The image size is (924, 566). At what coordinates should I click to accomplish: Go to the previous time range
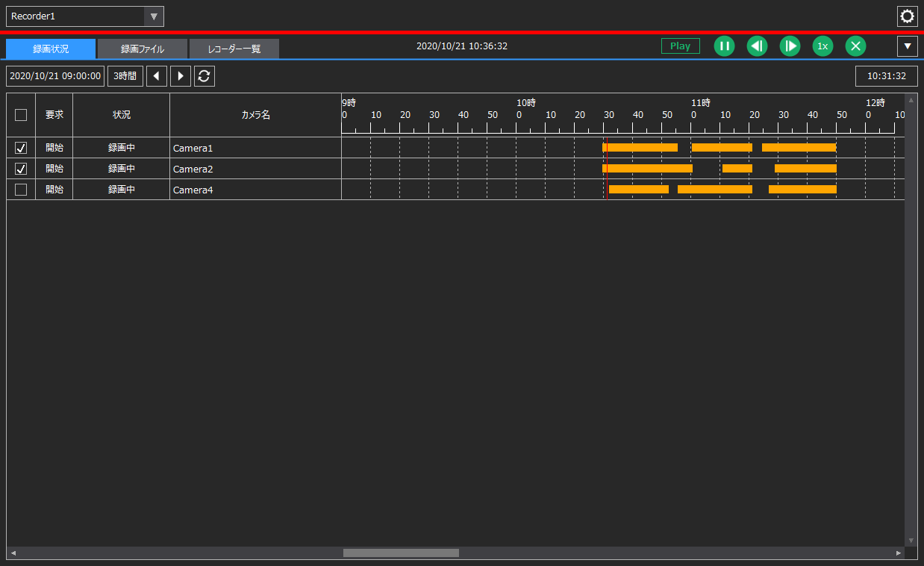coord(156,76)
